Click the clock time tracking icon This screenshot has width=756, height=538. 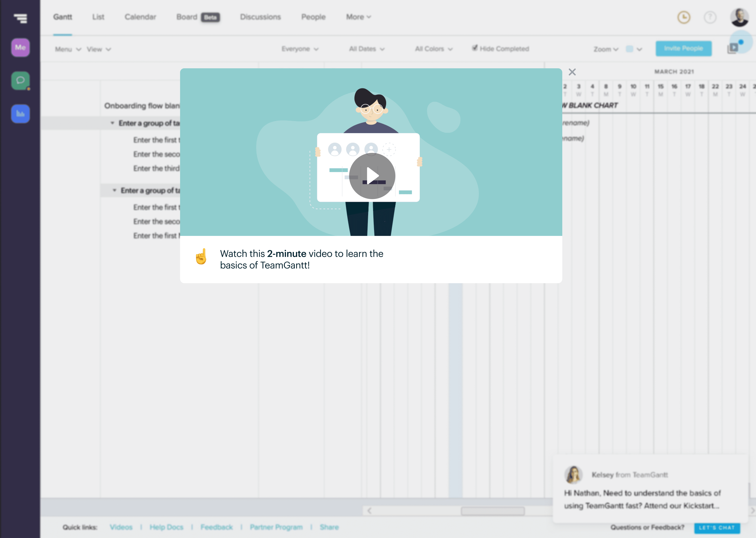684,17
